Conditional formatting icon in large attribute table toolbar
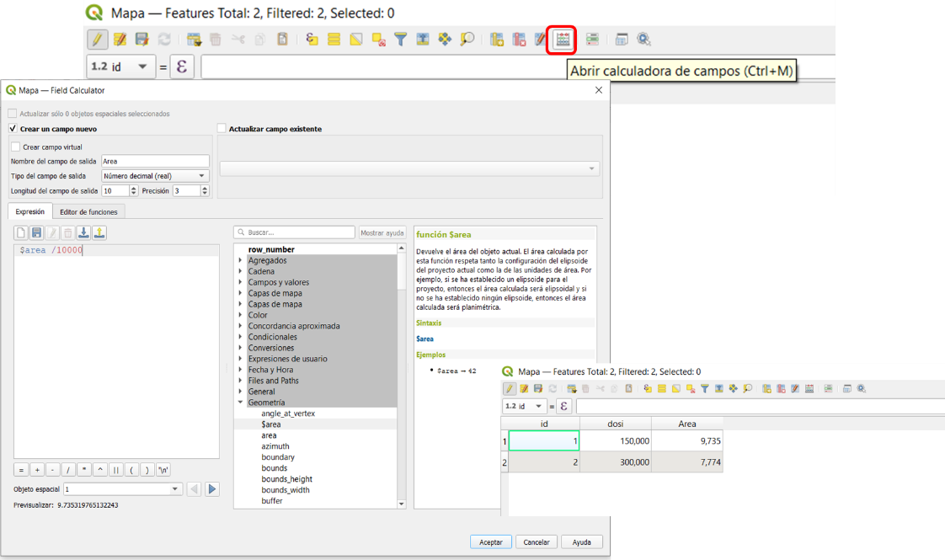Viewport: 945px width, 560px height. (x=592, y=40)
